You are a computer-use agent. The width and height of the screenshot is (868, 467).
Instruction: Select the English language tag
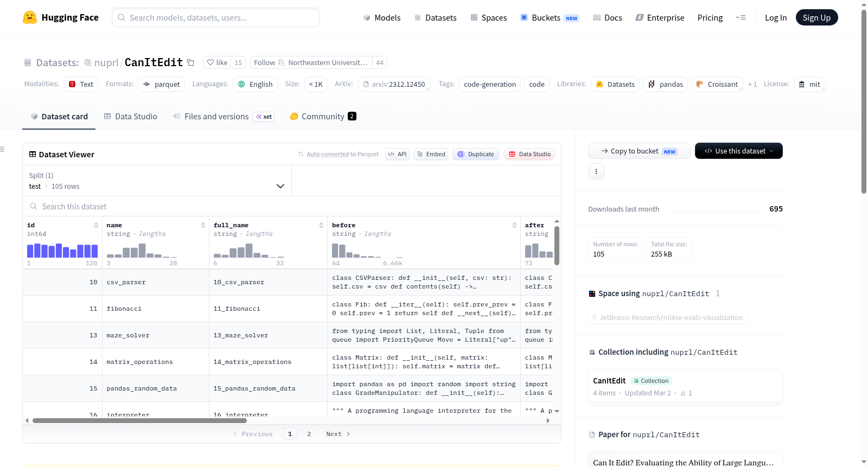[256, 84]
